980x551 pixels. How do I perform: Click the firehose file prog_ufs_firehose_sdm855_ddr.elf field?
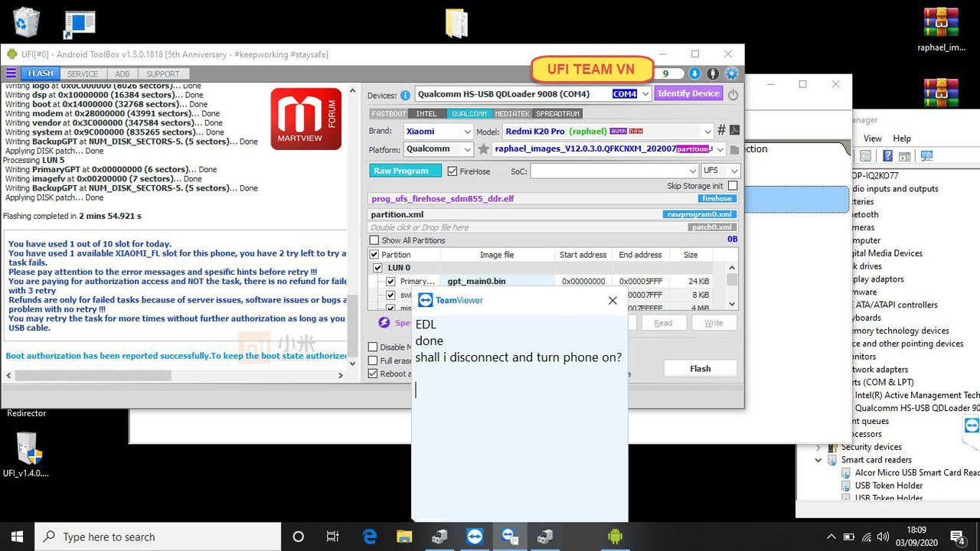point(554,198)
